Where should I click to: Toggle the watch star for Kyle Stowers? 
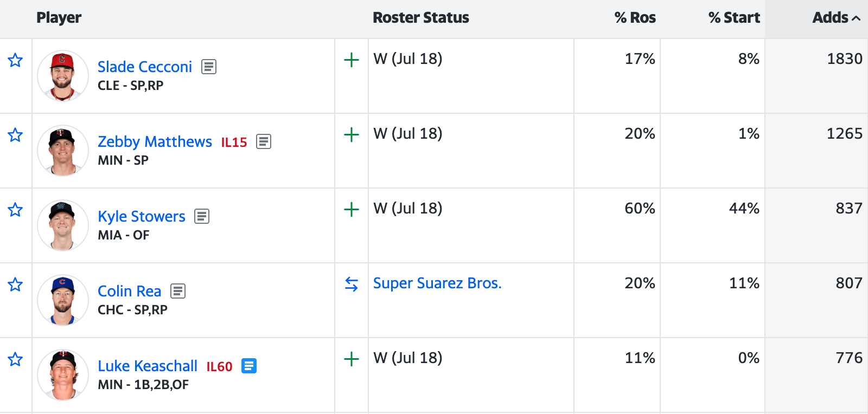[15, 210]
